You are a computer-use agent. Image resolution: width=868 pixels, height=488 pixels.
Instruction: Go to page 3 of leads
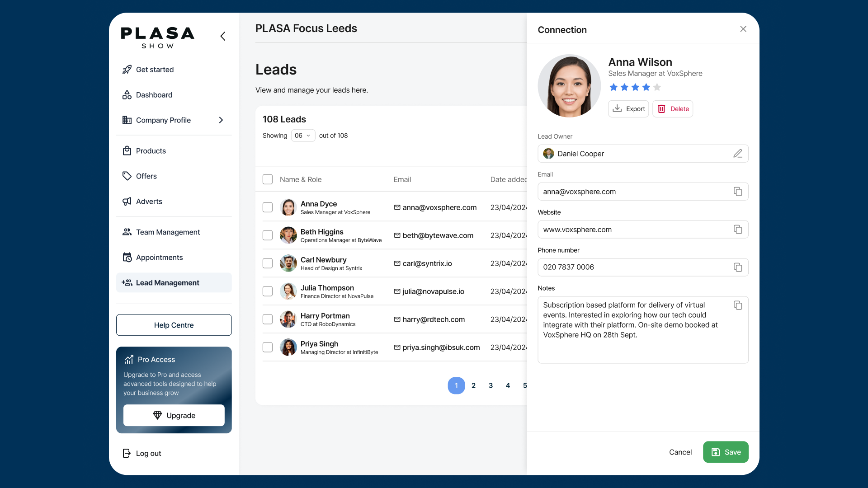(x=491, y=385)
